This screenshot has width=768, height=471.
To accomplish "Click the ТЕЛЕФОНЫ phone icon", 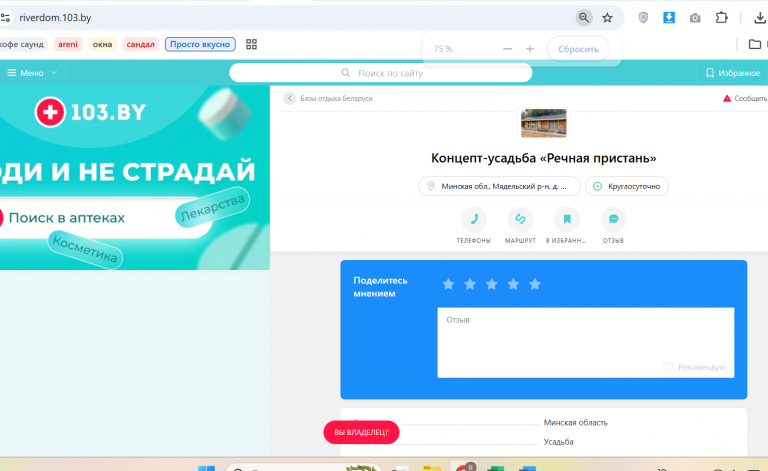I will (474, 219).
